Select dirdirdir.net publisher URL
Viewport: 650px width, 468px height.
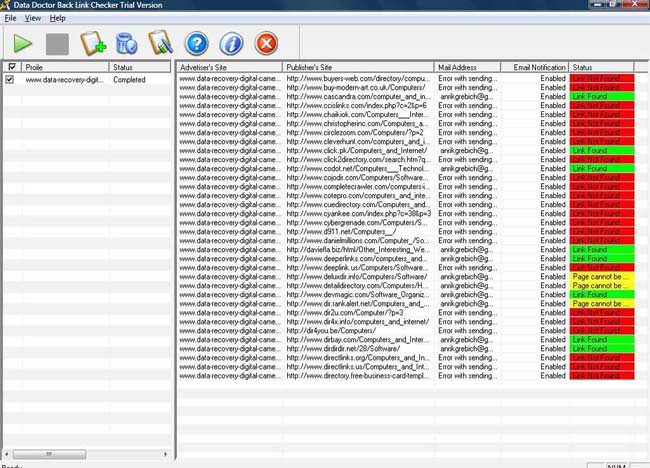[x=343, y=349]
